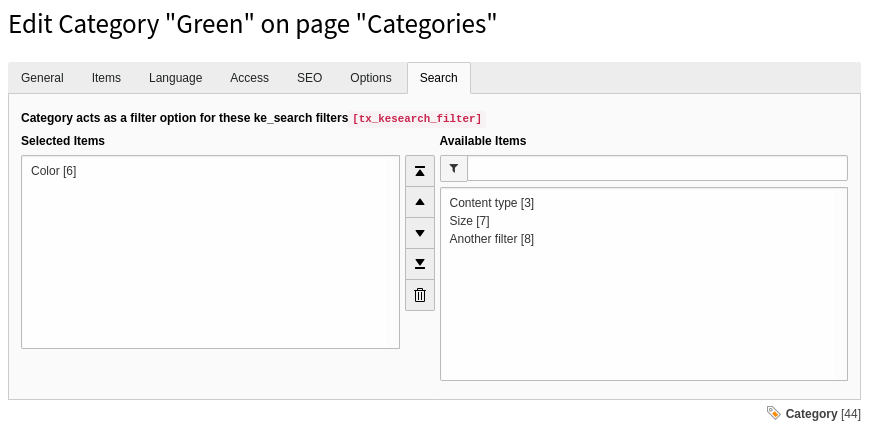Click the filter funnel icon
874x428 pixels.
coord(454,168)
